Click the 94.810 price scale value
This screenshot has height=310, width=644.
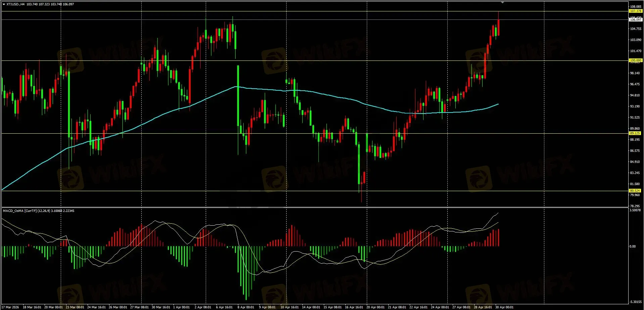(635, 95)
